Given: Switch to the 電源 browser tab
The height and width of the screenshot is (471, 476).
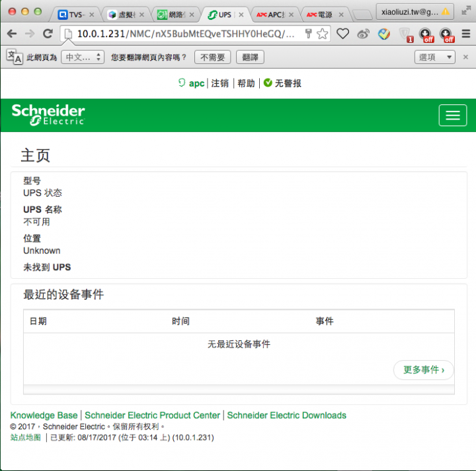Looking at the screenshot, I should pyautogui.click(x=325, y=15).
